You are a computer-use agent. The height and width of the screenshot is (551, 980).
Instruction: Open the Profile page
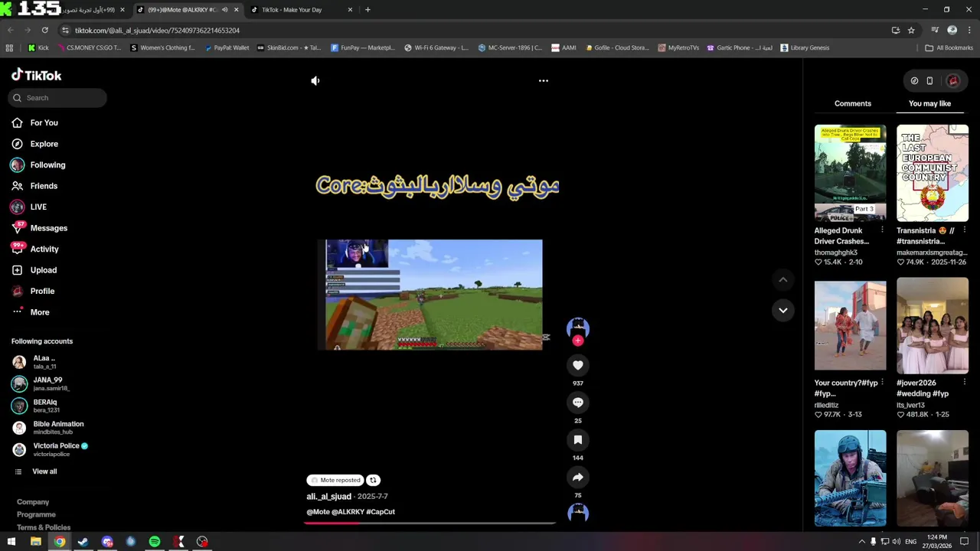click(x=33, y=291)
